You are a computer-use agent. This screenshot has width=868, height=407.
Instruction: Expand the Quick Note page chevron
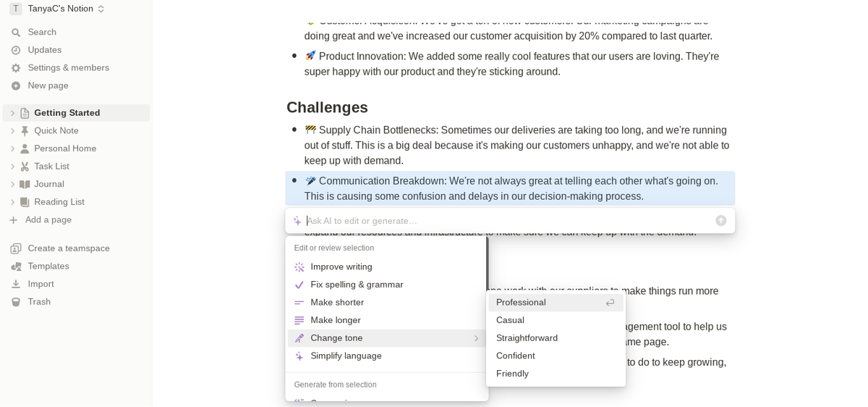tap(12, 131)
